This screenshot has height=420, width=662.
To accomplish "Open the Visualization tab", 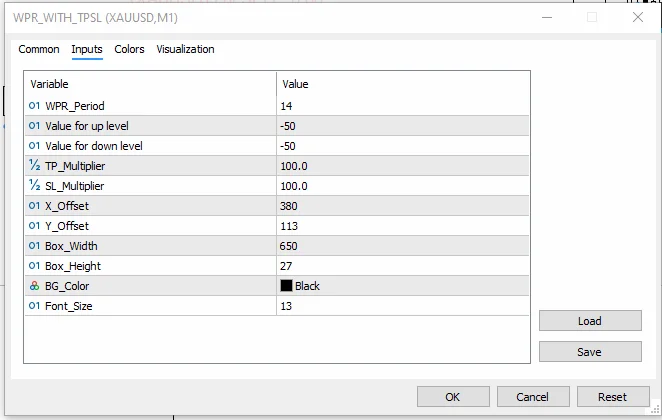I will click(x=185, y=49).
